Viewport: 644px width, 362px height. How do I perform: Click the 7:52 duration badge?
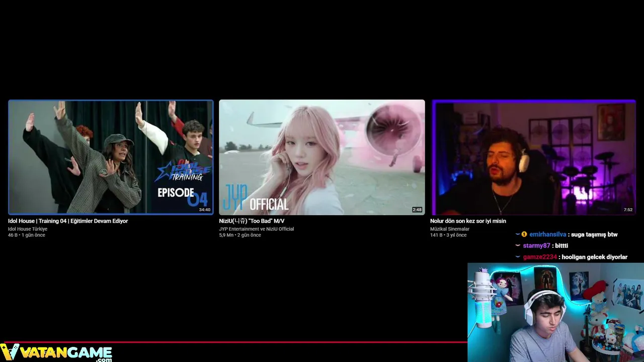628,210
